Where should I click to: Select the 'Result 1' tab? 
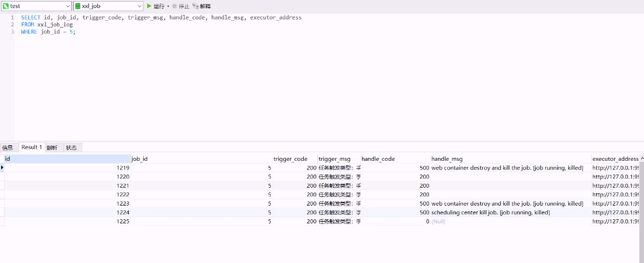pyautogui.click(x=32, y=148)
